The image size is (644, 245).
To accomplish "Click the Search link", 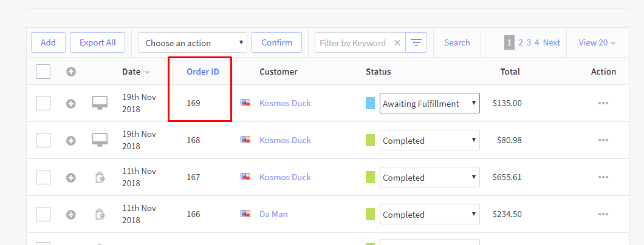I will click(x=457, y=42).
